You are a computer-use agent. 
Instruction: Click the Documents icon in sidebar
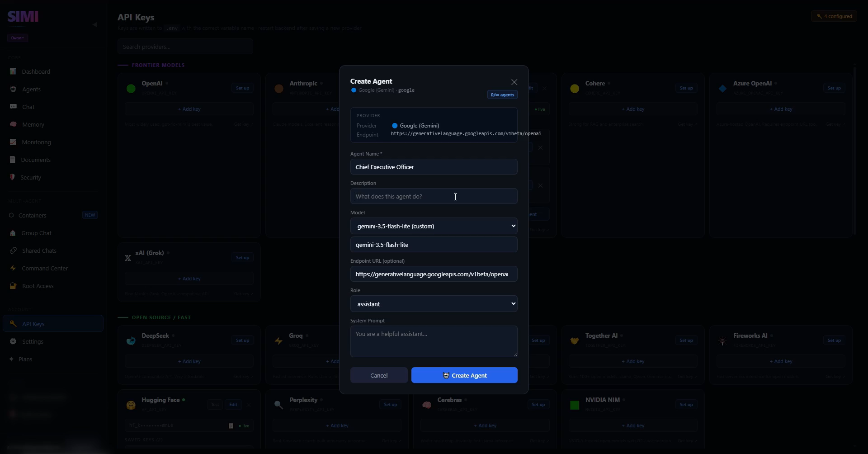[13, 160]
